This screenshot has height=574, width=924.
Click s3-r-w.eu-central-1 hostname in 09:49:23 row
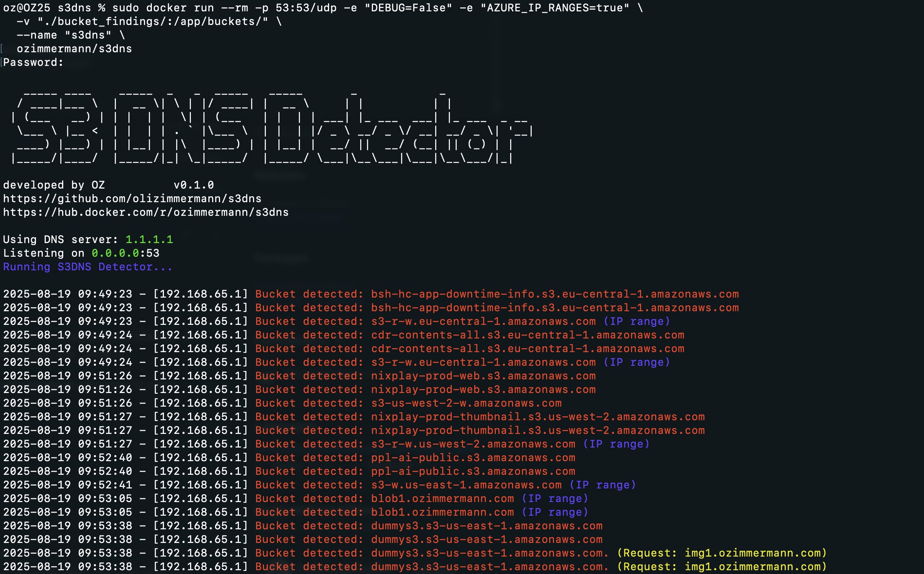click(483, 321)
